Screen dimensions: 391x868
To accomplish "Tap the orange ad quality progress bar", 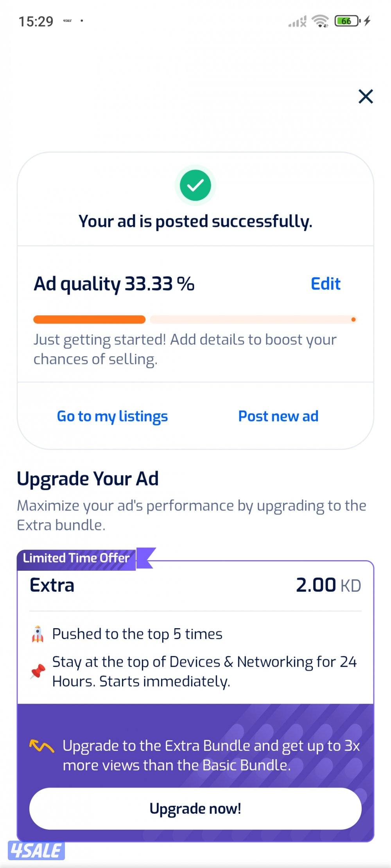I will tap(90, 320).
